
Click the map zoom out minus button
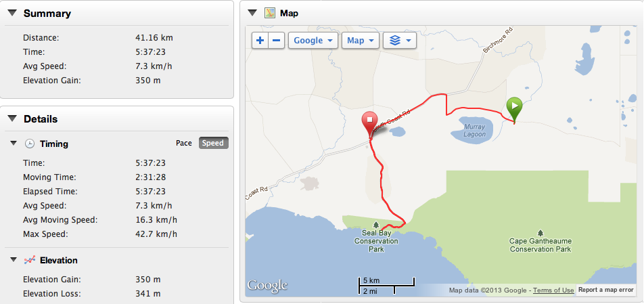click(x=277, y=41)
